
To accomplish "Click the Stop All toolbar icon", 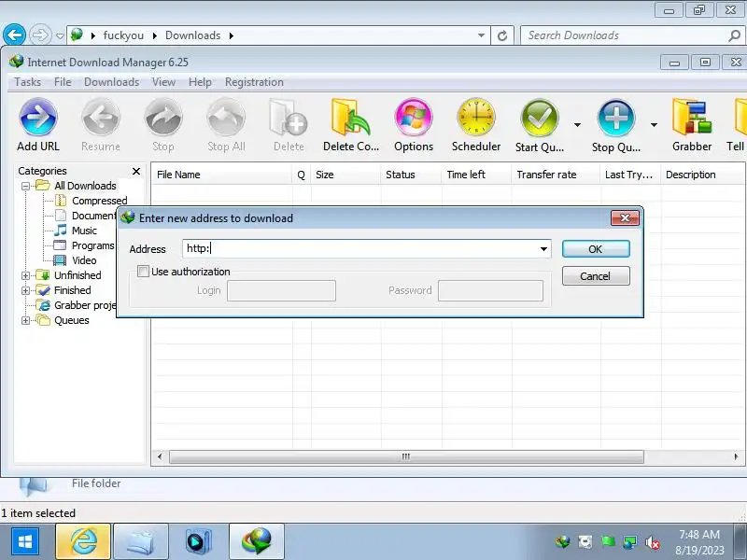I will 226,118.
